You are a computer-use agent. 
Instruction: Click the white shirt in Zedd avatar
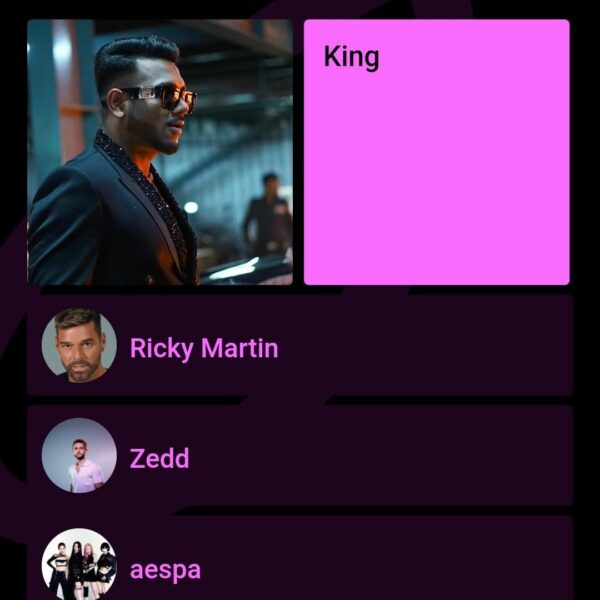(x=86, y=476)
